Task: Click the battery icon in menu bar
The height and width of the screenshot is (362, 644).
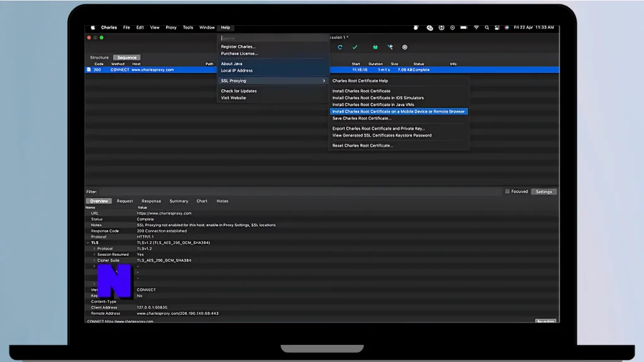Action: point(464,28)
